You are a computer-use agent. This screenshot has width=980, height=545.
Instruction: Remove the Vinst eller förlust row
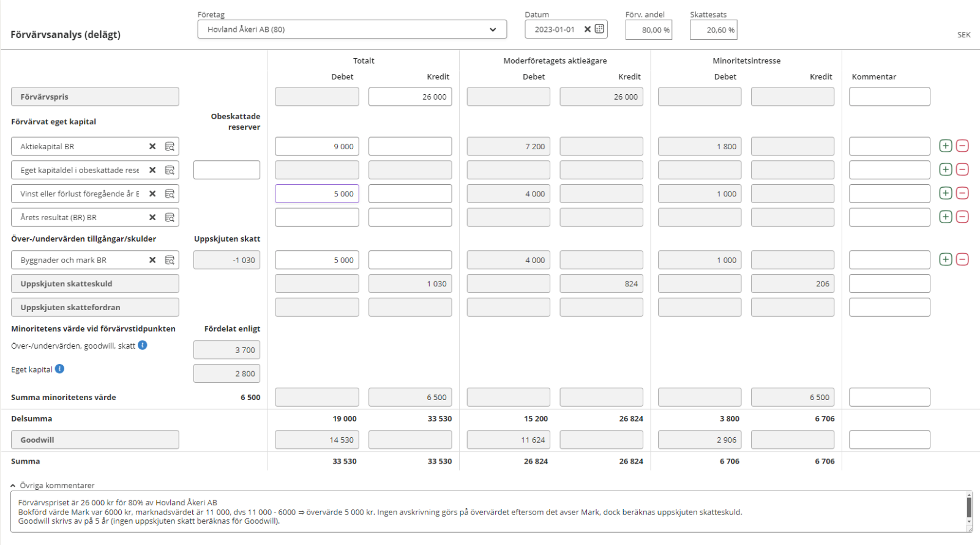tap(962, 193)
